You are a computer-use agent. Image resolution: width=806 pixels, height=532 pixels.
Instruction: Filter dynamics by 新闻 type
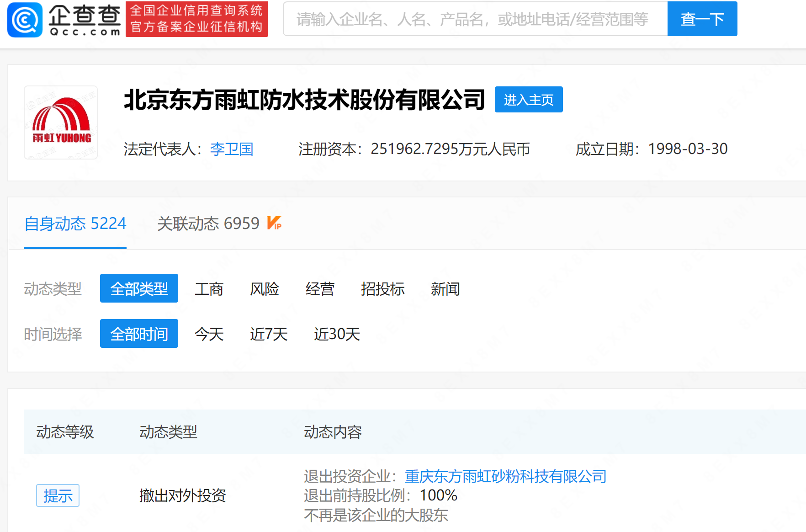[445, 289]
